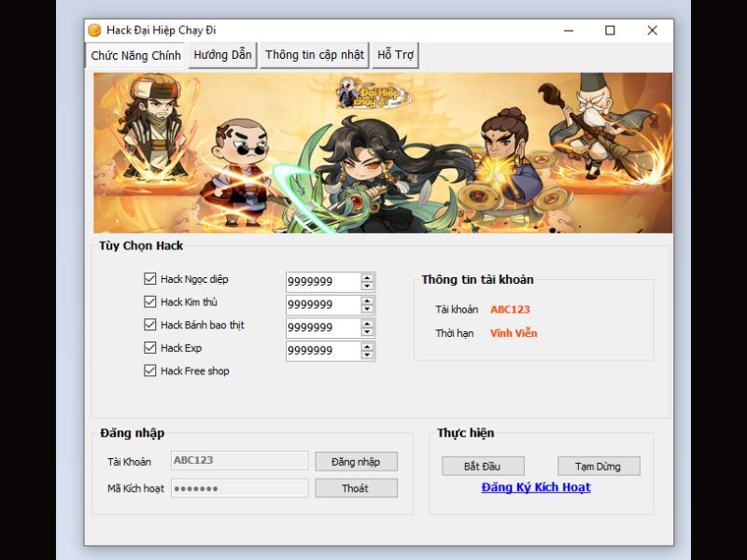The image size is (747, 560).
Task: Click the Bắt Đầu button
Action: (x=483, y=466)
